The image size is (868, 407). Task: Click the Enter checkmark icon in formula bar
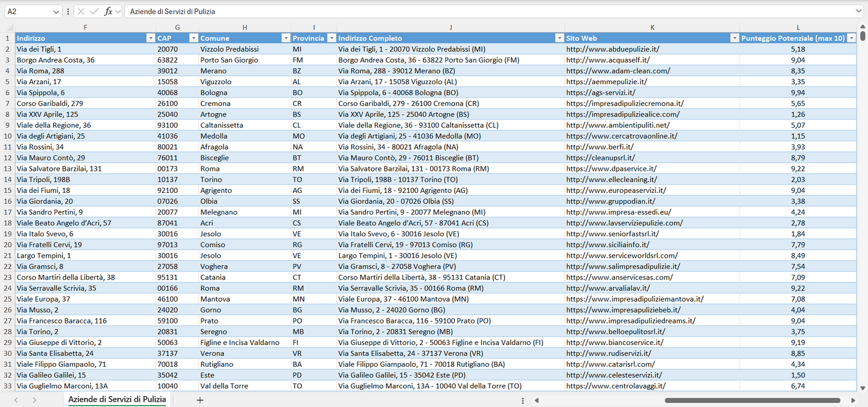click(94, 11)
